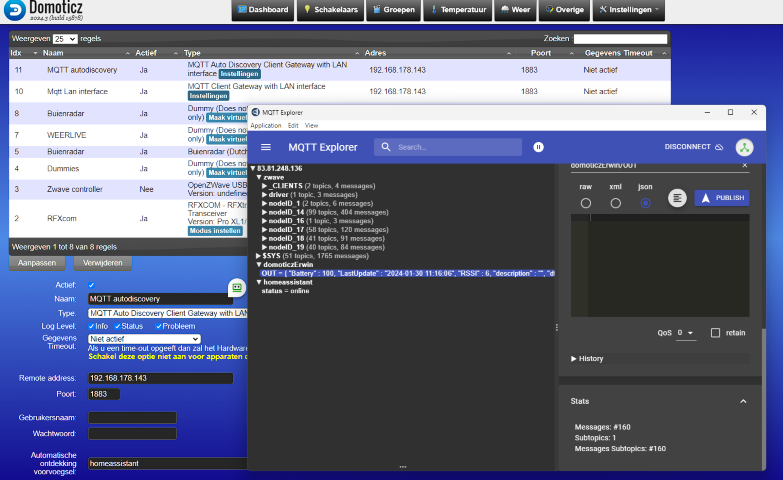
Task: Collapse the zwave tree node
Action: coord(259,177)
